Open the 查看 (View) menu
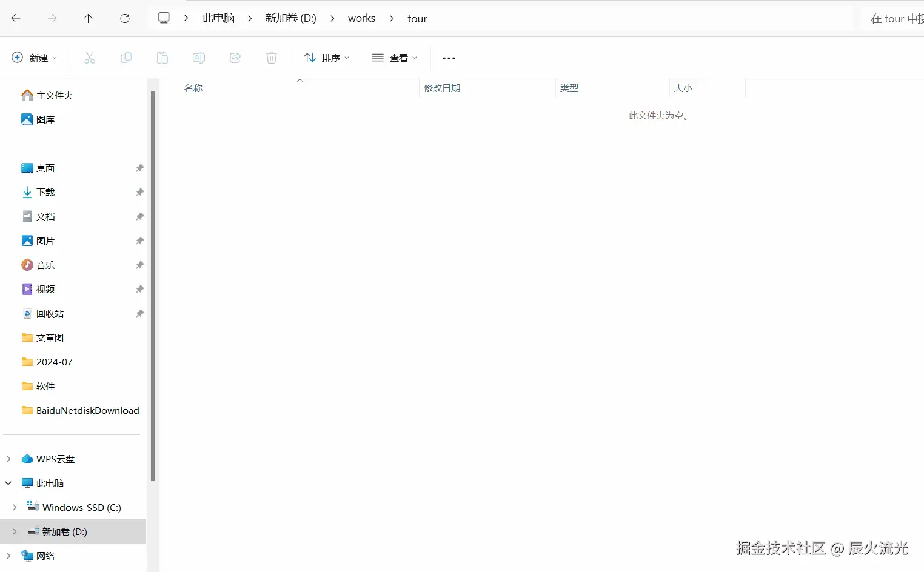This screenshot has height=572, width=924. click(x=394, y=58)
